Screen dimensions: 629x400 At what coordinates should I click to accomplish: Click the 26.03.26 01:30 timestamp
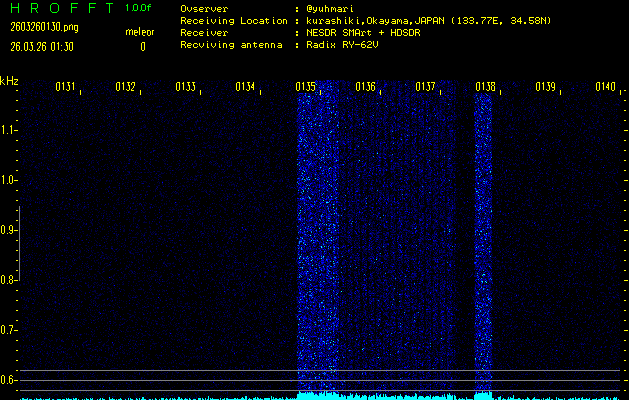point(41,46)
